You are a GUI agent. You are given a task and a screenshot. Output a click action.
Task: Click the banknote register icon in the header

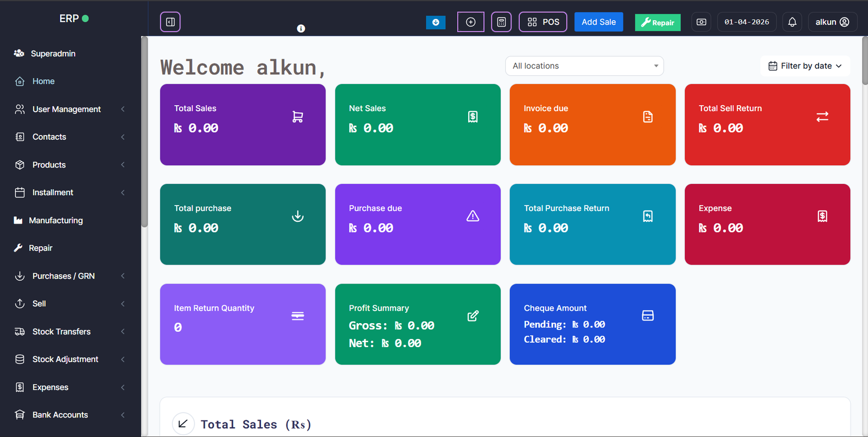pyautogui.click(x=701, y=22)
